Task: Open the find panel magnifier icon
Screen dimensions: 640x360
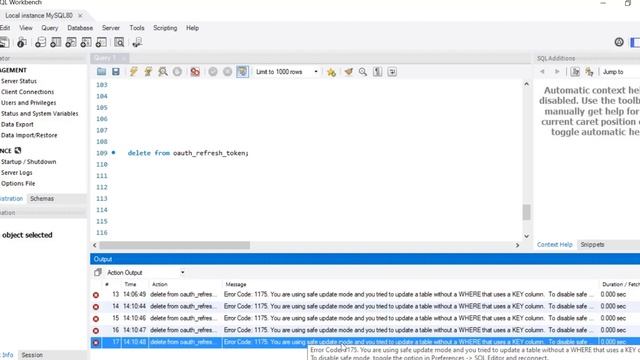Action: [x=363, y=72]
